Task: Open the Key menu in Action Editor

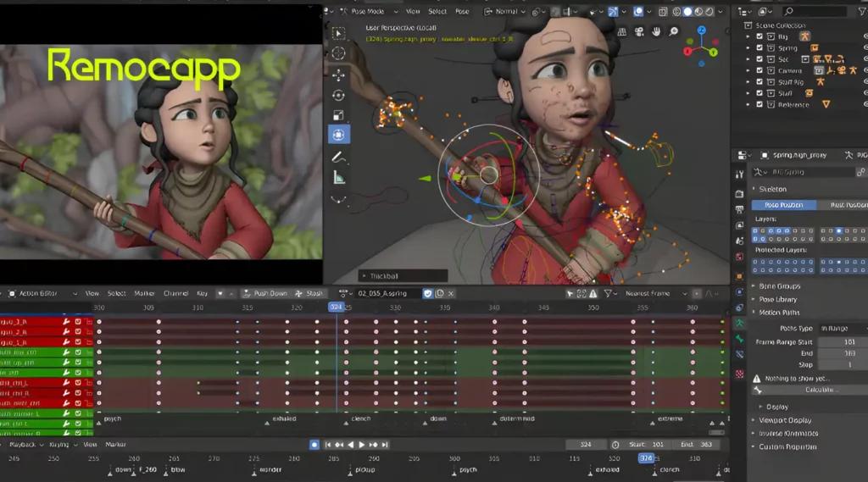Action: (x=202, y=293)
